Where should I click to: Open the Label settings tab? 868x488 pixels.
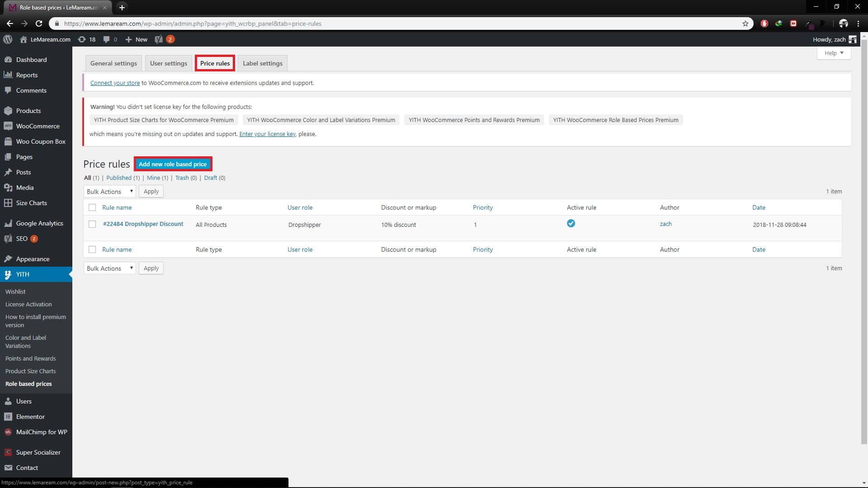coord(262,63)
